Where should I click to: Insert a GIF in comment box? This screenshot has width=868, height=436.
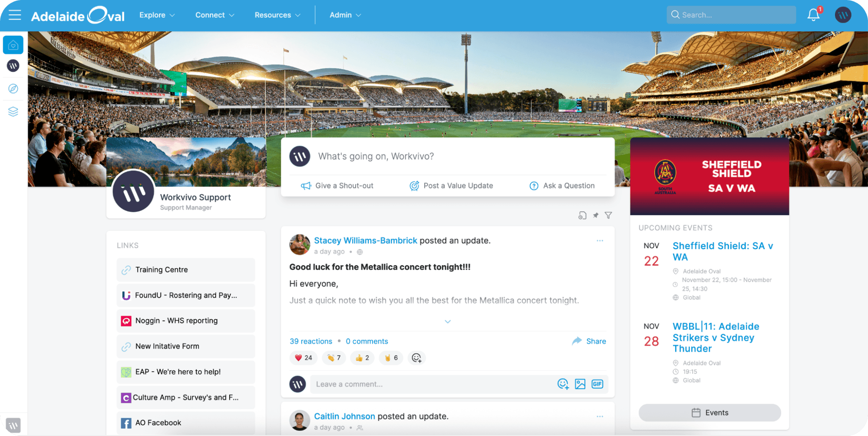click(597, 384)
